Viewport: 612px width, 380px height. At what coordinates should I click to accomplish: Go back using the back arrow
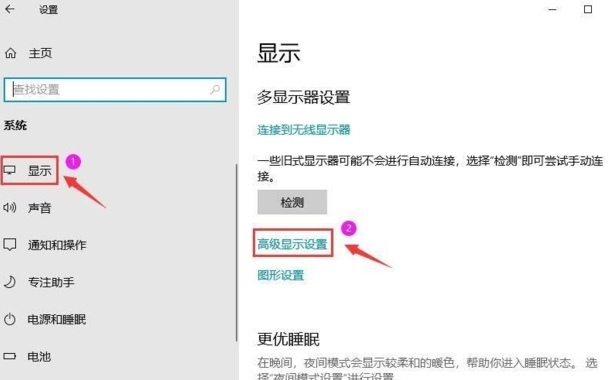(x=10, y=9)
